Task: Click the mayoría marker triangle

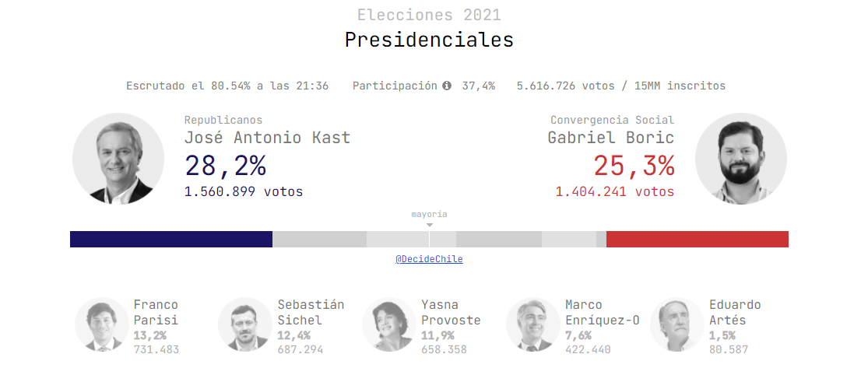Action: pyautogui.click(x=430, y=225)
